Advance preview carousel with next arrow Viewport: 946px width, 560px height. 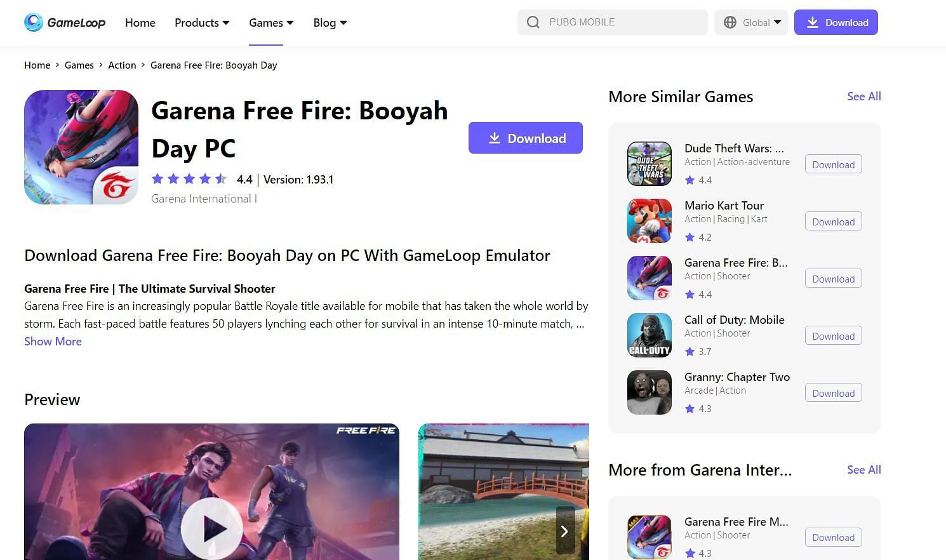pos(565,531)
